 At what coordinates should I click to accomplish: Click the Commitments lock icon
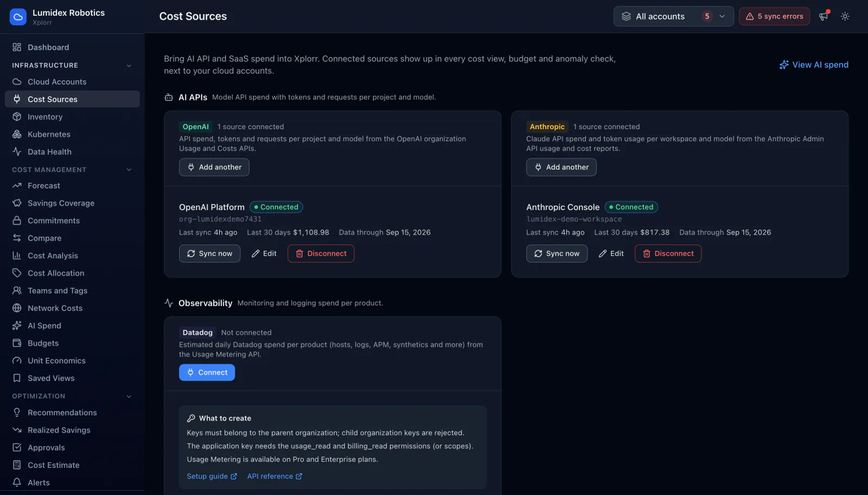17,220
